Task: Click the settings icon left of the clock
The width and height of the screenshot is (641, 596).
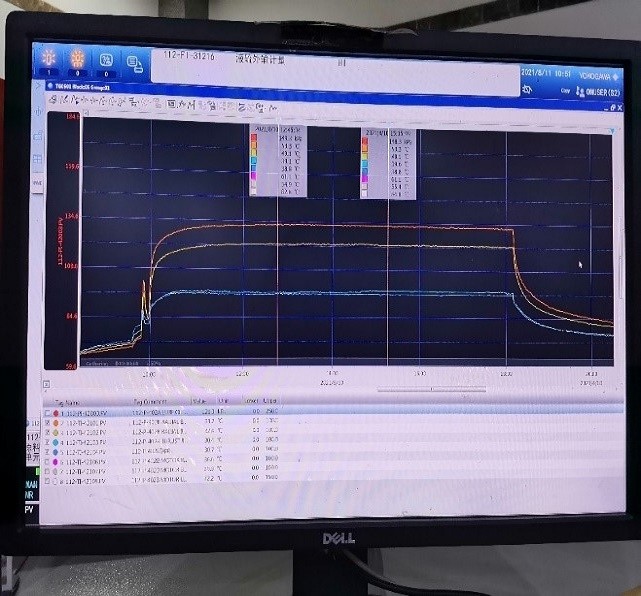Action: pos(527,90)
